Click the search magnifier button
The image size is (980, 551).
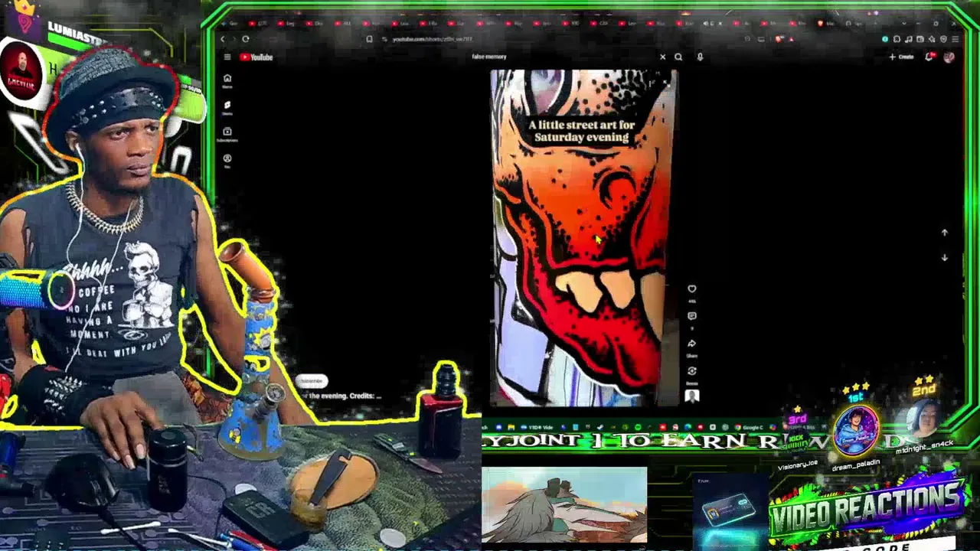(678, 57)
